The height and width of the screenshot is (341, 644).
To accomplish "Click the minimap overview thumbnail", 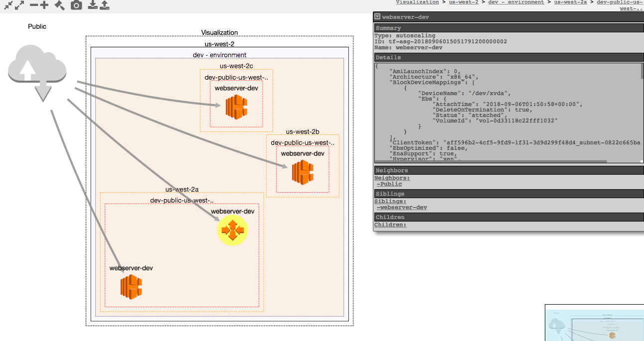I will pyautogui.click(x=594, y=323).
